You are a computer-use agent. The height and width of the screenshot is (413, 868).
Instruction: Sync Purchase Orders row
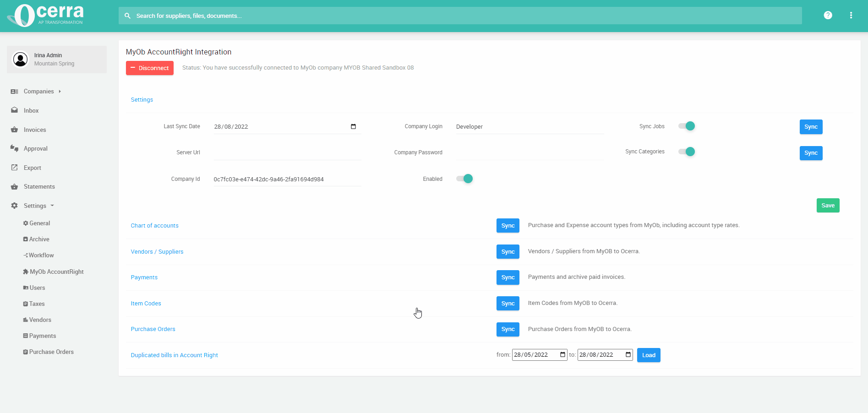pyautogui.click(x=508, y=329)
